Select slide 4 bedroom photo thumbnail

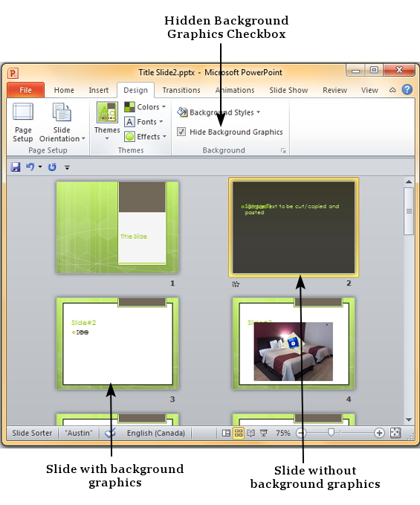[x=294, y=344]
